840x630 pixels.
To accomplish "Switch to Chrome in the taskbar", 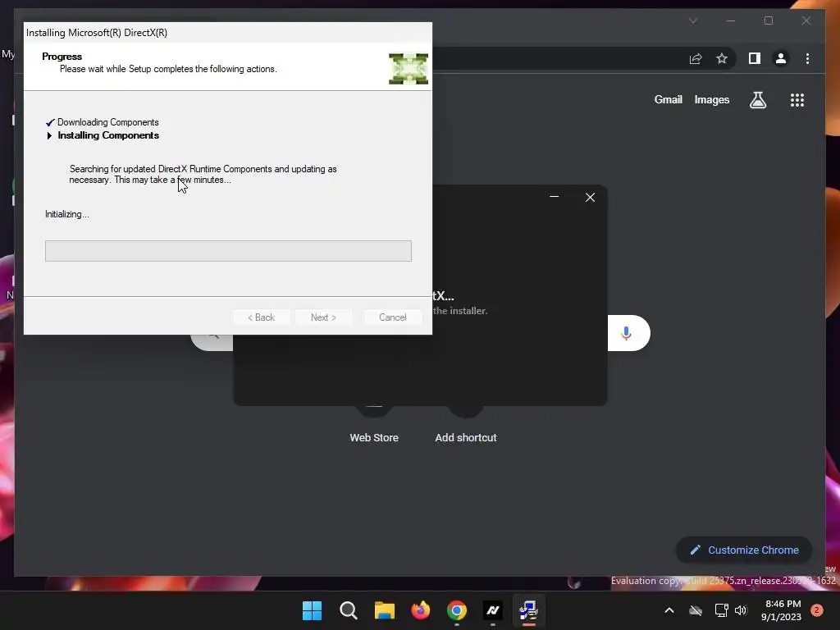I will (x=456, y=610).
